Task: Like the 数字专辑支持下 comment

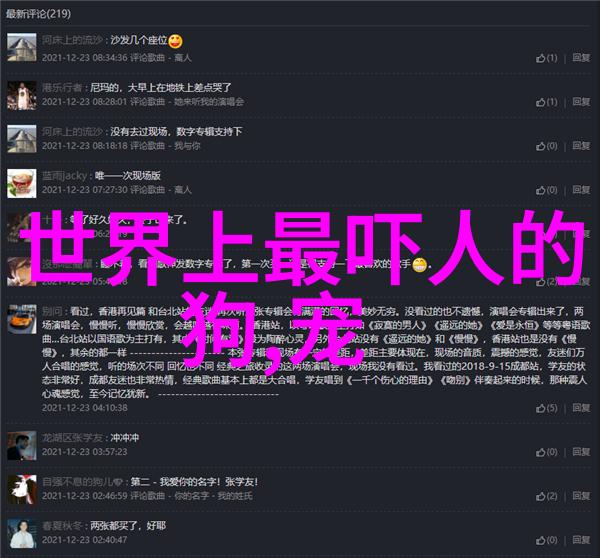Action: pos(546,146)
